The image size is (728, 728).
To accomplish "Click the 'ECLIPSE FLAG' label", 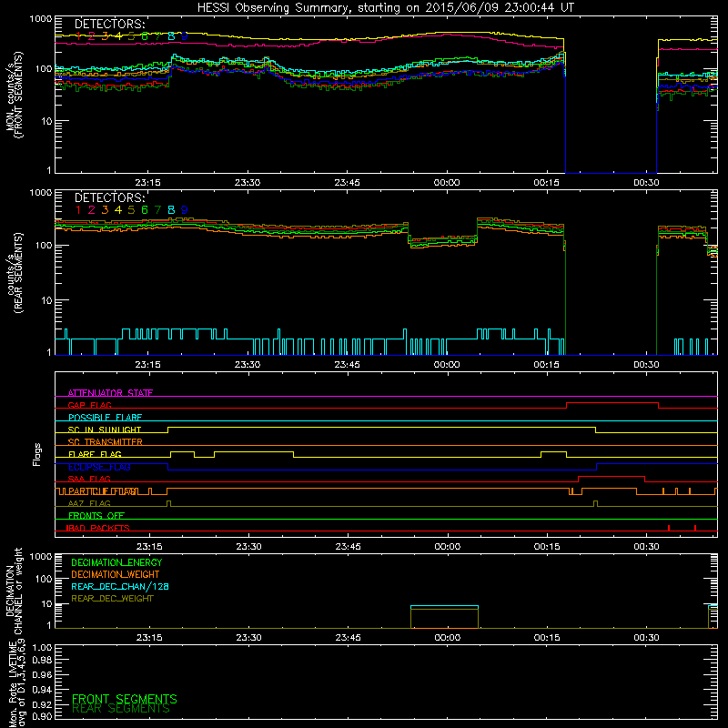I will click(99, 467).
